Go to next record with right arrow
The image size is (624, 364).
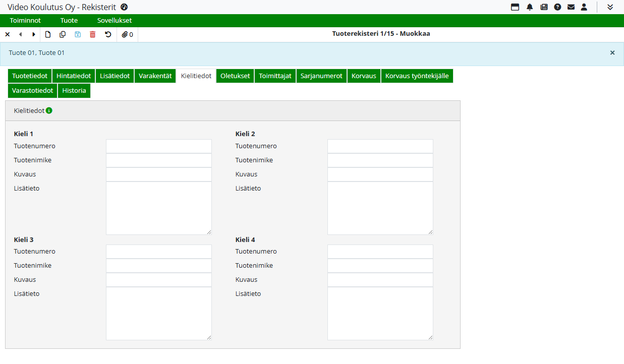[34, 34]
